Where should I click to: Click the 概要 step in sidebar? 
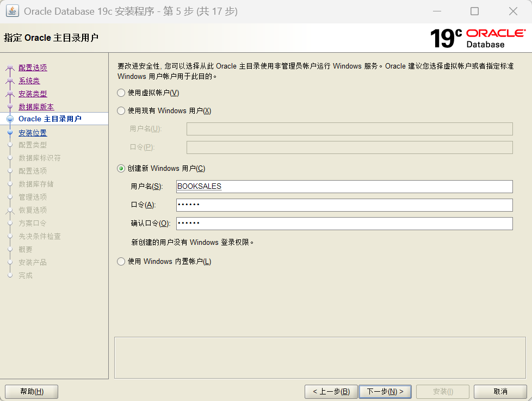point(26,249)
